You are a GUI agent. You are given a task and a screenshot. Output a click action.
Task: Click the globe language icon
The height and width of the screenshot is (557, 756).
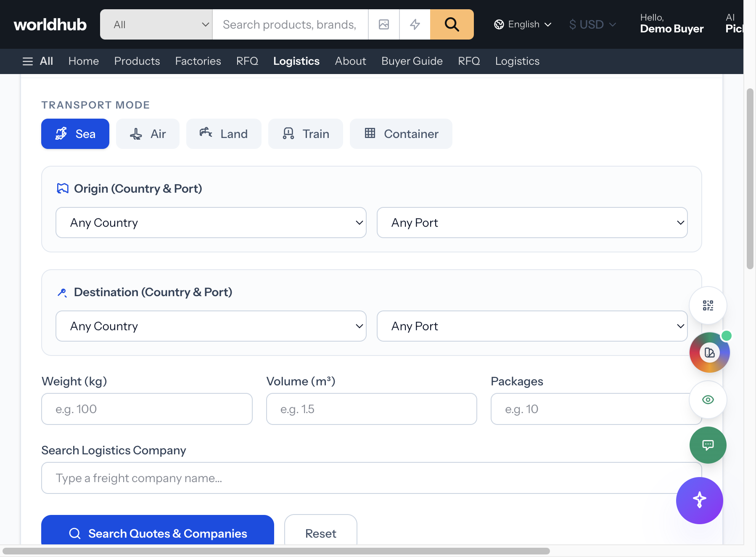pyautogui.click(x=499, y=24)
